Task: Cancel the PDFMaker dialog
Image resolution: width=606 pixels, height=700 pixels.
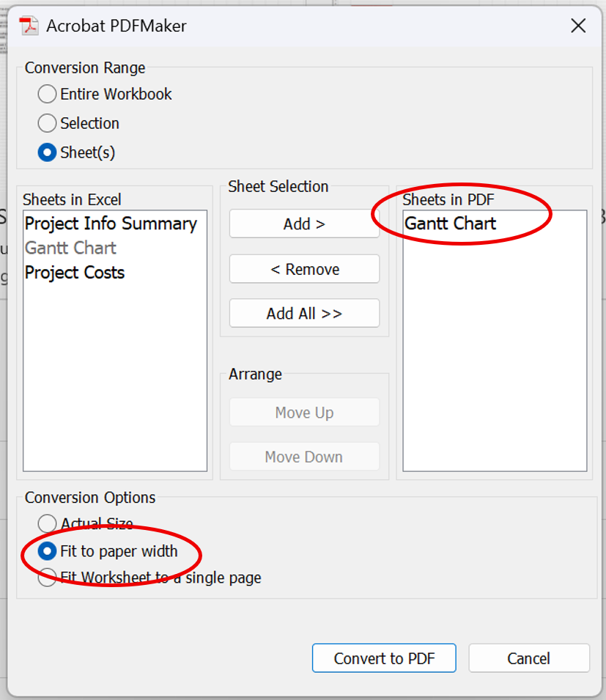Action: (x=529, y=658)
